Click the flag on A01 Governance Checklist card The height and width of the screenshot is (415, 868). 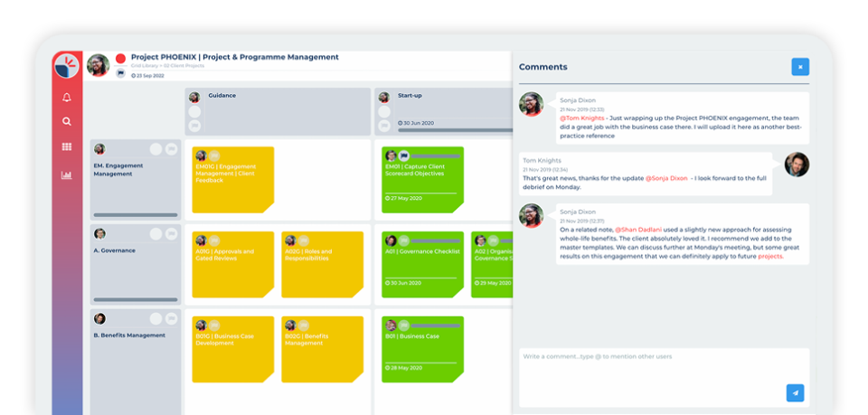(x=404, y=241)
